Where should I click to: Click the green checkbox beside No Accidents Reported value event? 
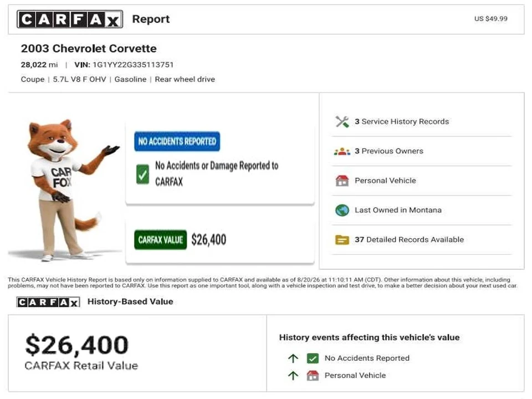[x=313, y=359]
